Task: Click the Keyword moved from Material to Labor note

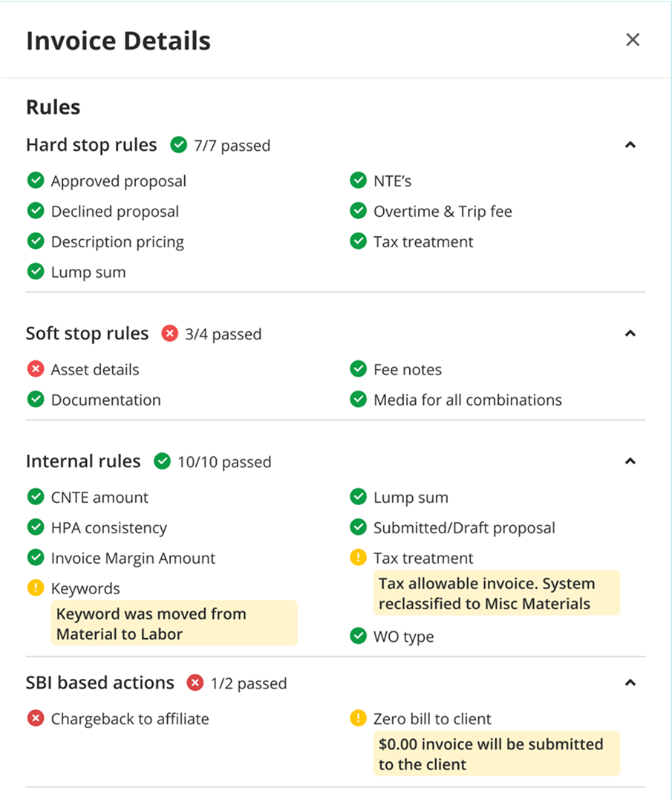Action: point(174,623)
